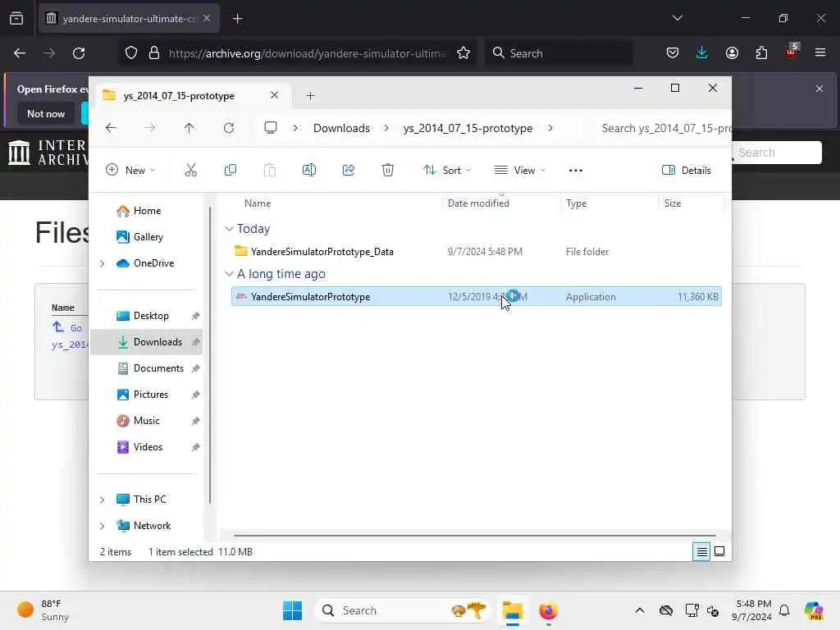This screenshot has height=630, width=840.
Task: Open Documents in the navigation pane
Action: point(146,368)
